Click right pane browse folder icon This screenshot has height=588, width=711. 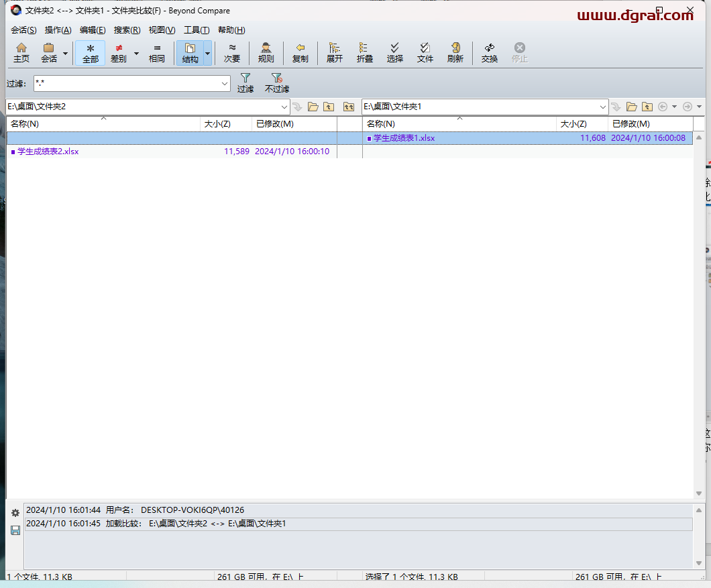[632, 107]
